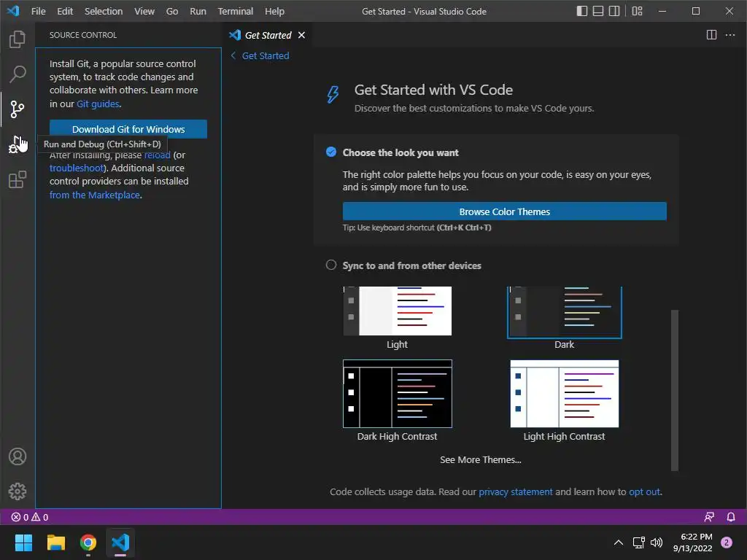The image size is (747, 560).
Task: Click the VS Code logo in title bar
Action: tap(13, 11)
